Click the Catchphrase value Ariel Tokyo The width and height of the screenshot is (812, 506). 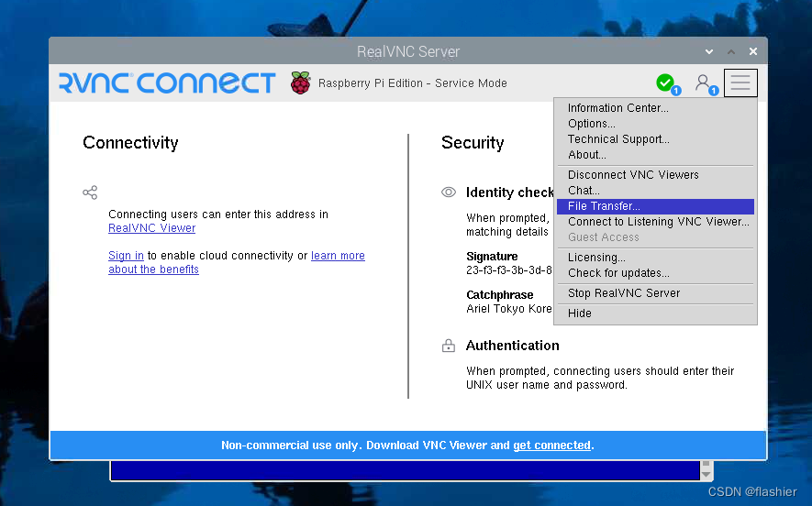508,309
